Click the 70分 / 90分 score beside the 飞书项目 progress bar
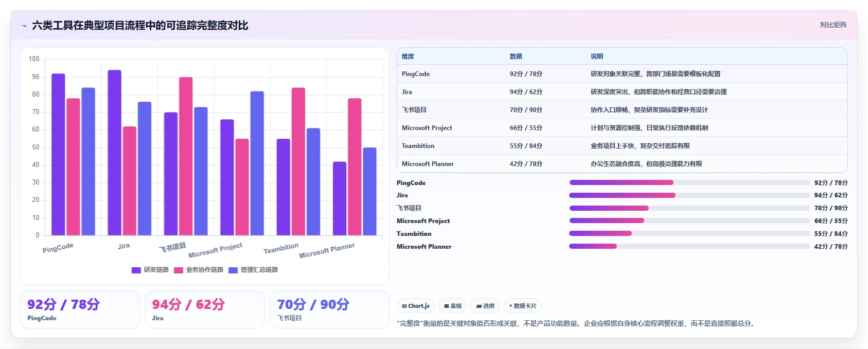 pyautogui.click(x=831, y=208)
